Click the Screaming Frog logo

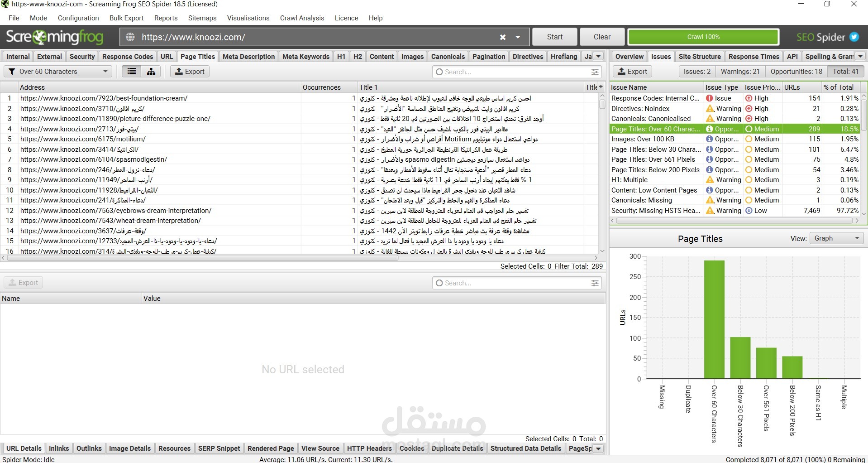point(55,37)
